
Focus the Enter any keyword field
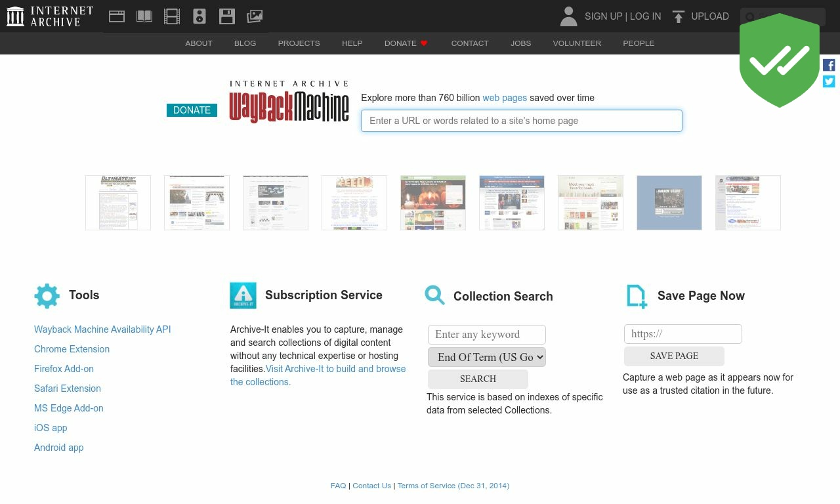point(487,335)
